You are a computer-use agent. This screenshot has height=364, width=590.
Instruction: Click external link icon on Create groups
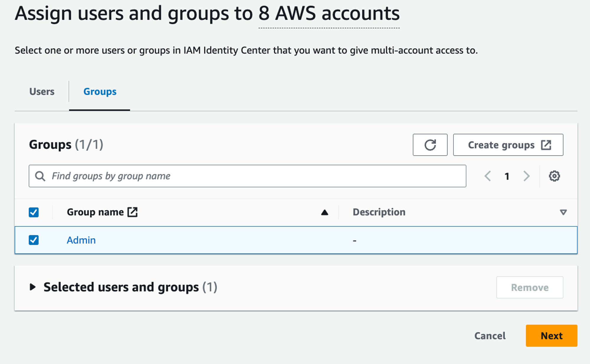click(546, 145)
